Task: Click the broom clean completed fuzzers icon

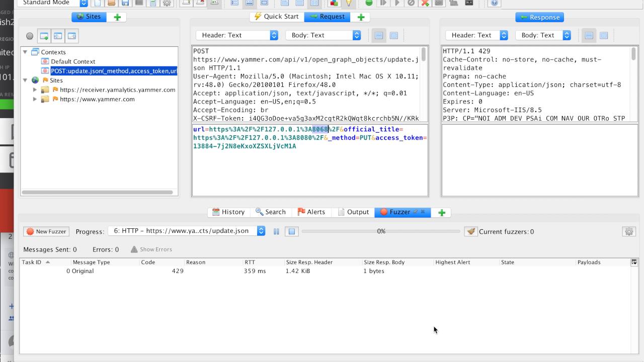Action: tap(470, 231)
